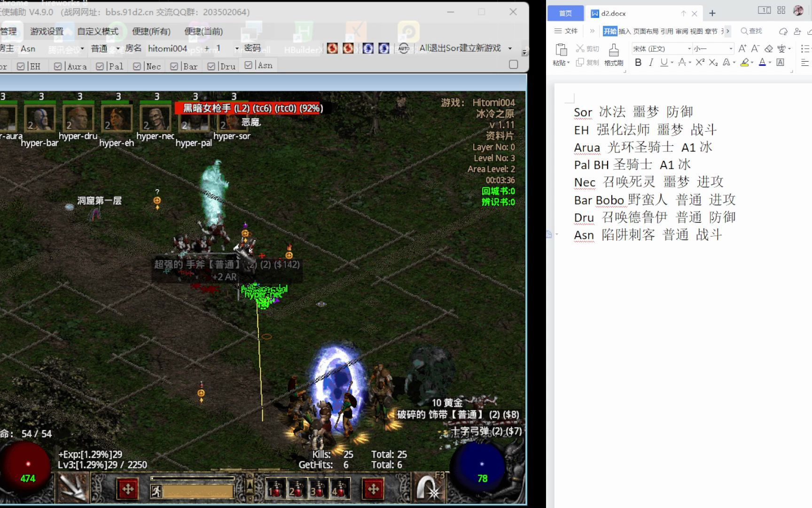Open the 普通 difficulty dropdown
This screenshot has width=812, height=508.
click(x=118, y=48)
